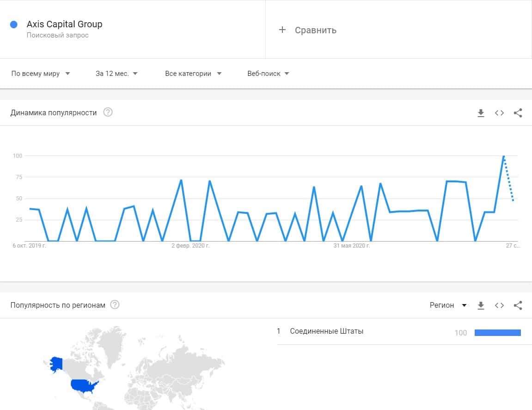Image resolution: width=532 pixels, height=410 pixels.
Task: Expand the Регион breakdown selector
Action: point(448,305)
